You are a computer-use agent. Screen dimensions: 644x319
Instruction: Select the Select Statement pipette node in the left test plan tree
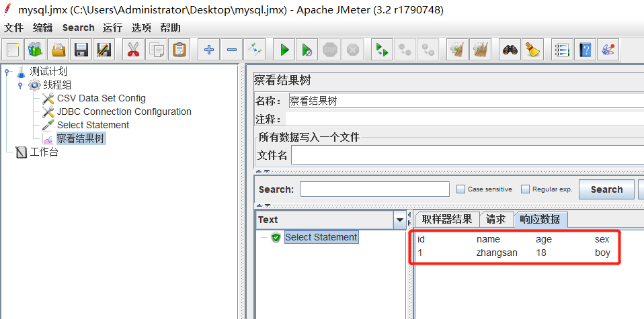click(93, 125)
